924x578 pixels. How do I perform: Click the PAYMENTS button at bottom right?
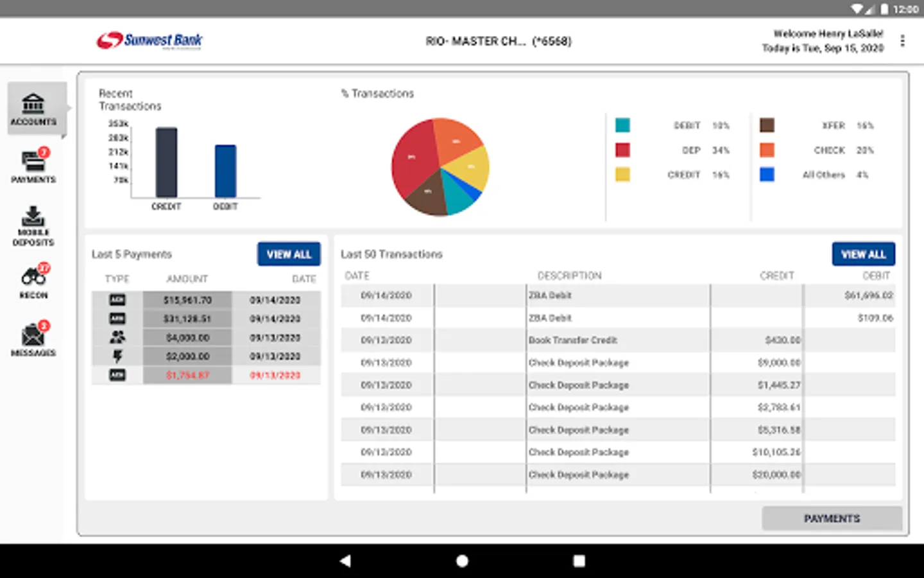point(832,518)
